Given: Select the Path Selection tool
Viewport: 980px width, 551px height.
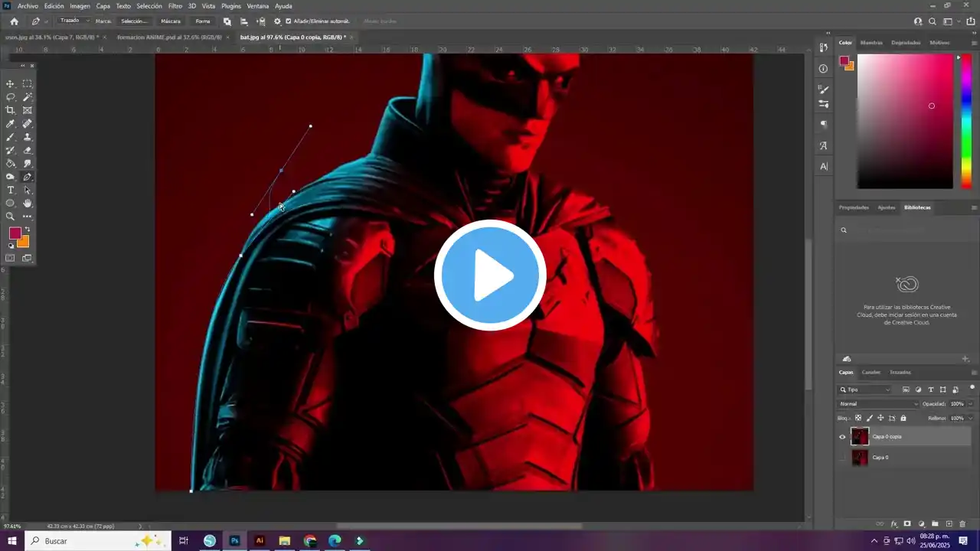Looking at the screenshot, I should point(28,190).
